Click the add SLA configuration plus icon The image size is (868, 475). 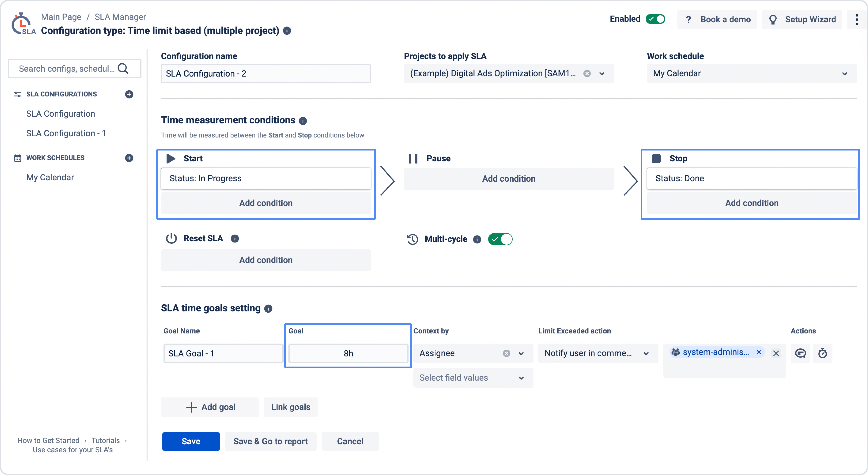[129, 94]
